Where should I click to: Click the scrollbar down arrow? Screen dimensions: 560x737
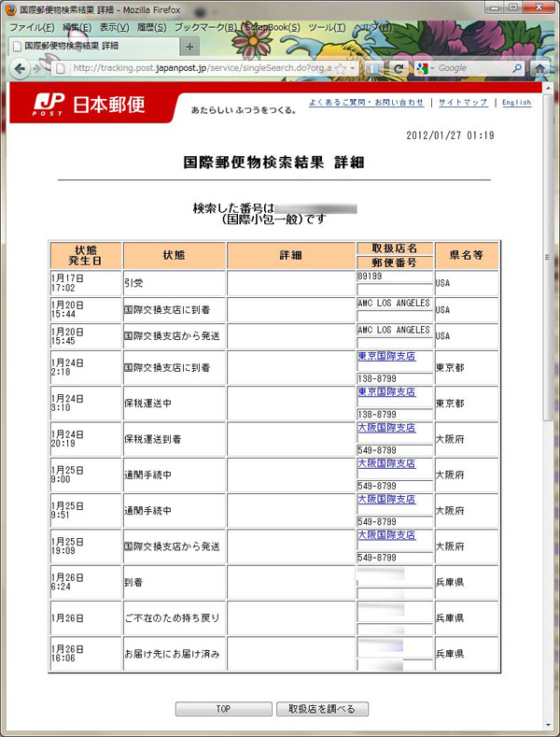(547, 724)
